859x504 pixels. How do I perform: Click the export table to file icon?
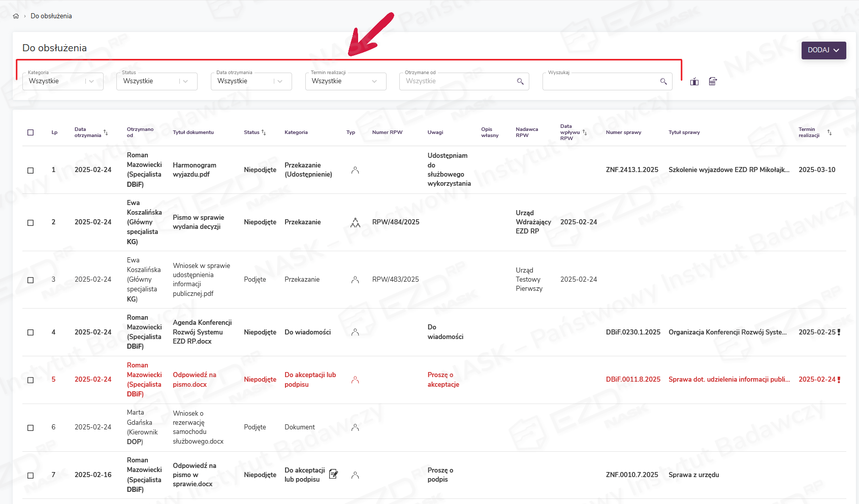click(713, 82)
